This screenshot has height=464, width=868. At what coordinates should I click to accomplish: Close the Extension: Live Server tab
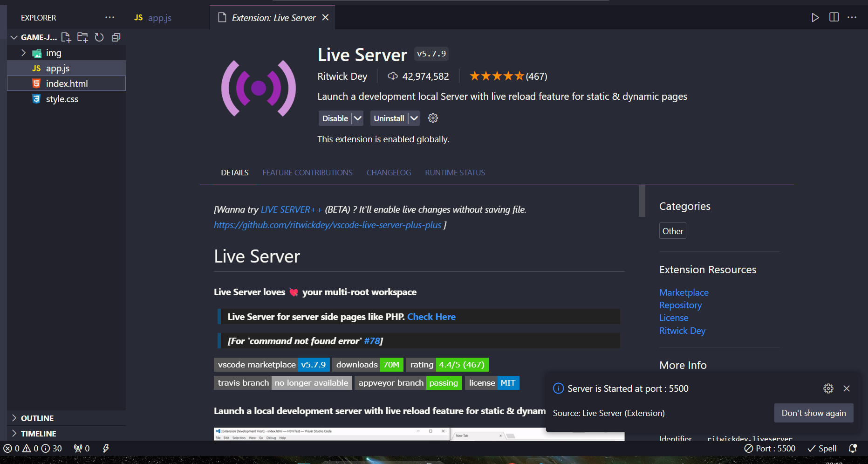coord(325,17)
